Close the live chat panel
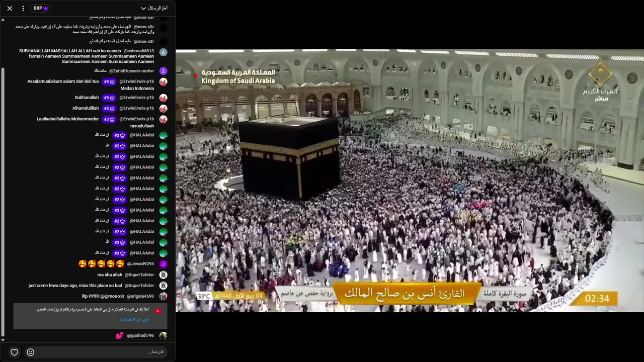Screen dimensions: 644x362 pos(10,8)
